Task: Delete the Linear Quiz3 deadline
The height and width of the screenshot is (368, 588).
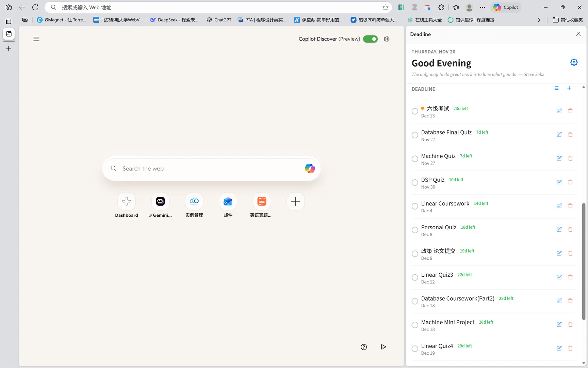Action: click(570, 277)
